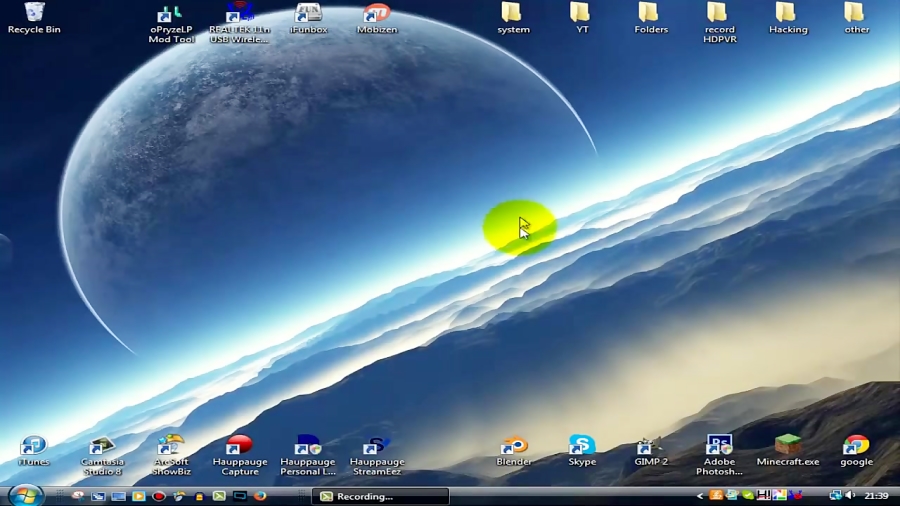The image size is (900, 506).
Task: Launch Firefox from the quick launch bar
Action: 260,496
